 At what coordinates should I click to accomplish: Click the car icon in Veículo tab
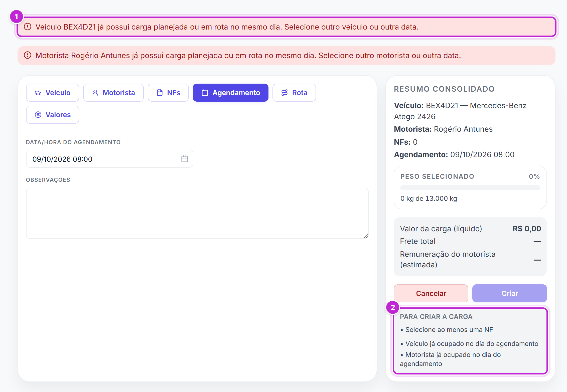coord(38,93)
